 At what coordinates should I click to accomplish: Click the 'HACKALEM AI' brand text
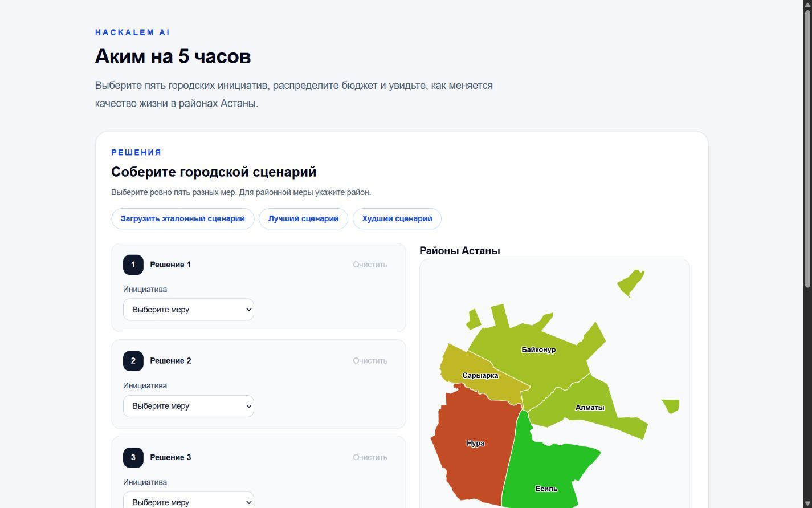click(x=132, y=32)
